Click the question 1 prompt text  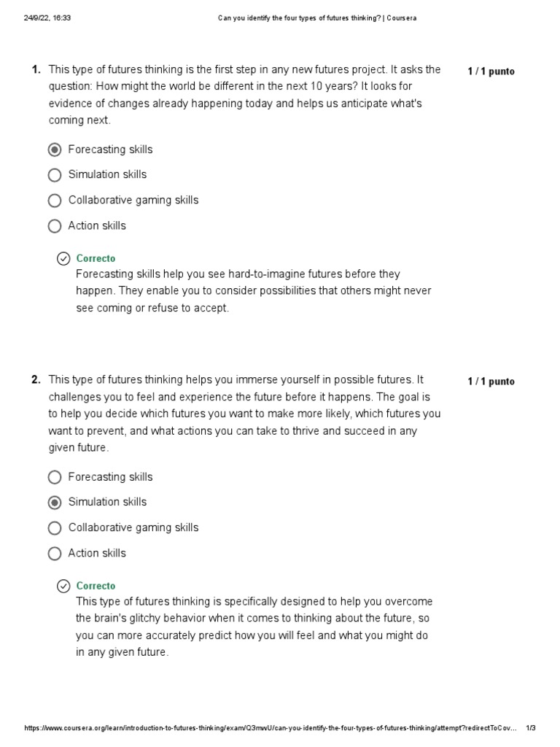click(x=244, y=95)
